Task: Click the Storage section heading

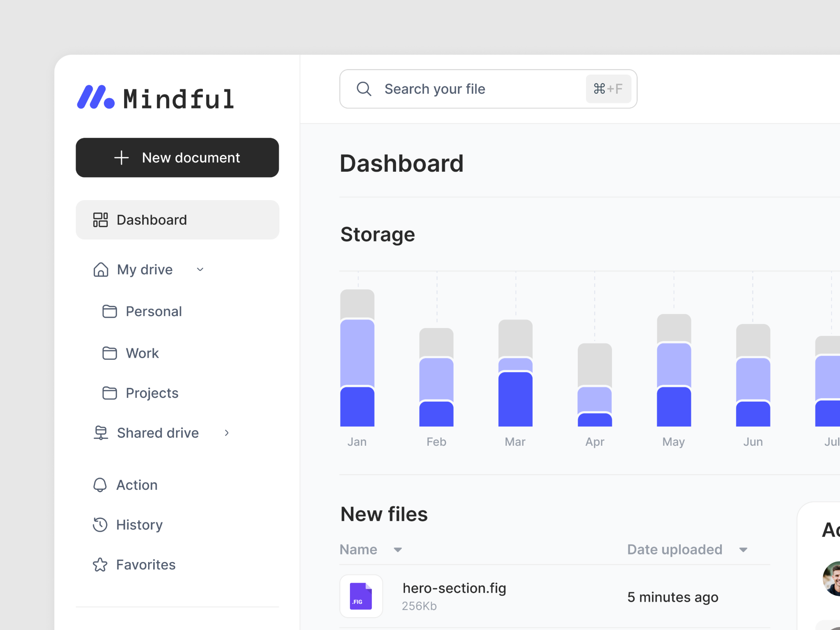Action: 377,234
